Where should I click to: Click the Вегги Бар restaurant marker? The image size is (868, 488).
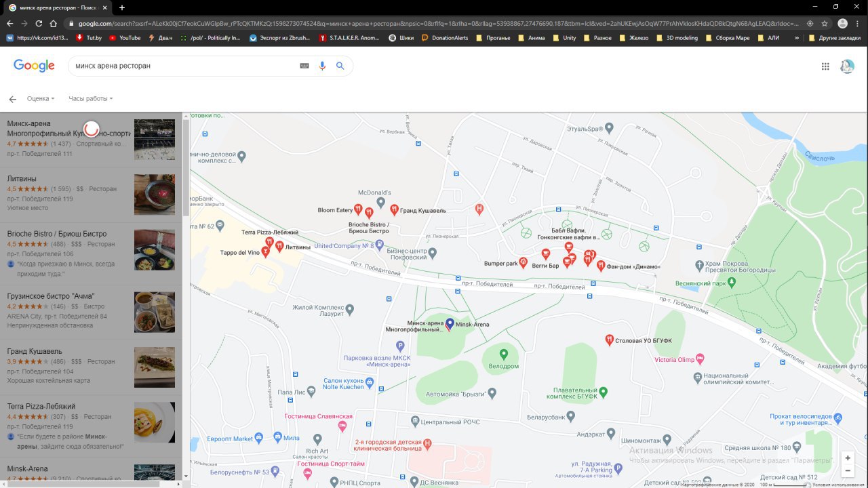pos(545,254)
